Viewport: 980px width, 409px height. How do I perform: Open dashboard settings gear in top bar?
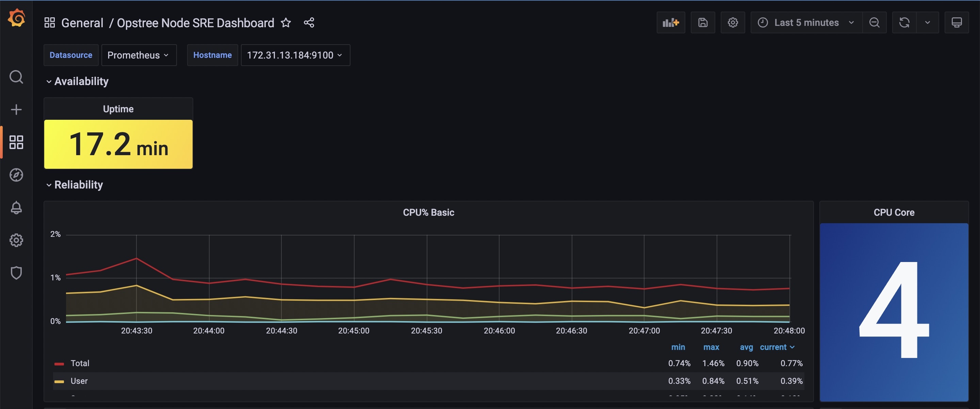pyautogui.click(x=732, y=23)
